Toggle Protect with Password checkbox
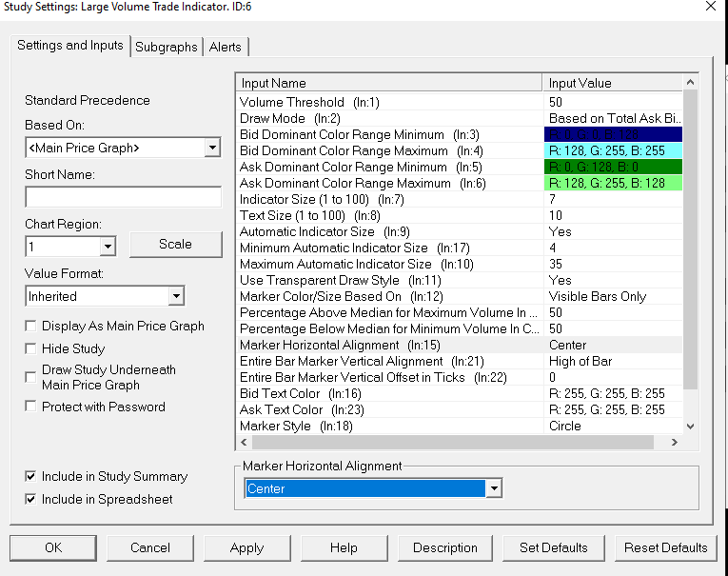The width and height of the screenshot is (728, 576). pos(30,407)
